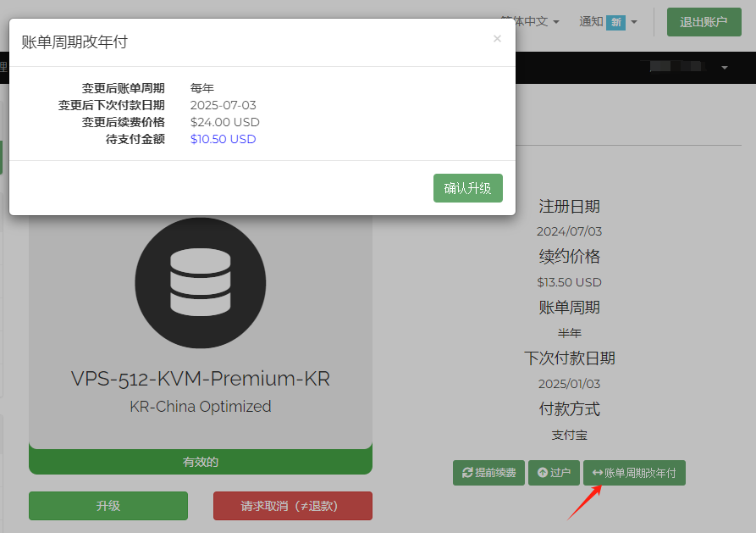Open the 简体中文 language dropdown
The width and height of the screenshot is (756, 533).
(x=523, y=21)
